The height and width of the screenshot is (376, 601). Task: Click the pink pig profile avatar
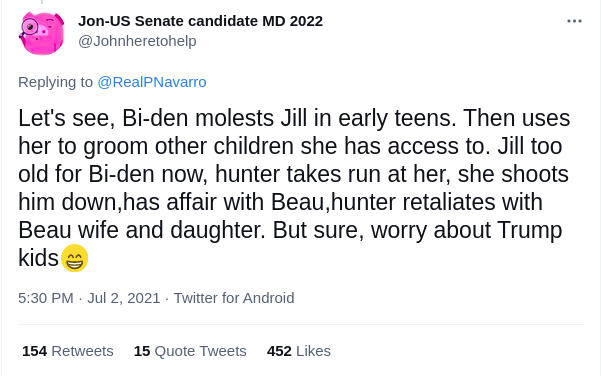pos(42,33)
